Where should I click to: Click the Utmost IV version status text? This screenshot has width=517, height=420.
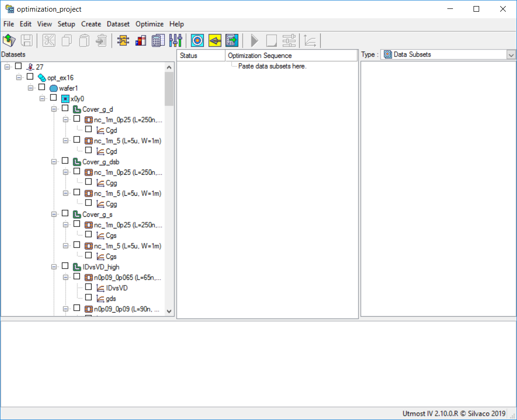click(x=454, y=414)
